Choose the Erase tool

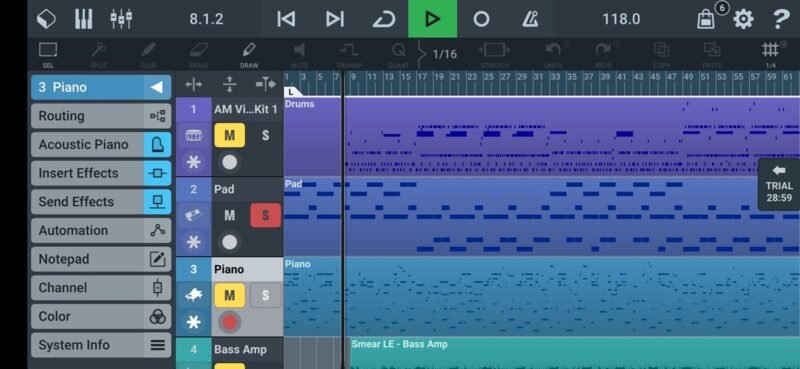[198, 55]
